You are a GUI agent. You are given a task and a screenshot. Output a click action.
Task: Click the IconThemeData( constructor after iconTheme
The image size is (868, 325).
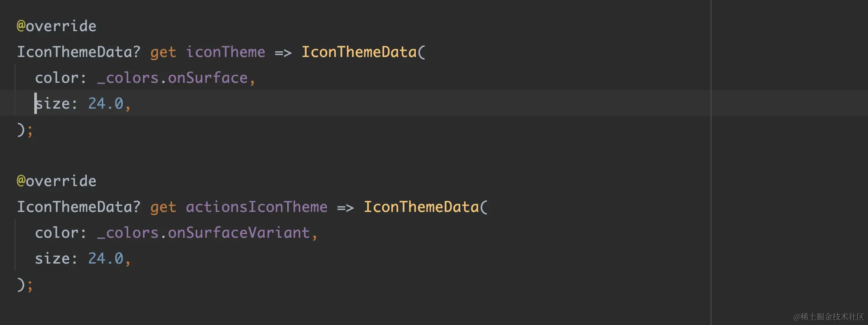click(x=363, y=52)
